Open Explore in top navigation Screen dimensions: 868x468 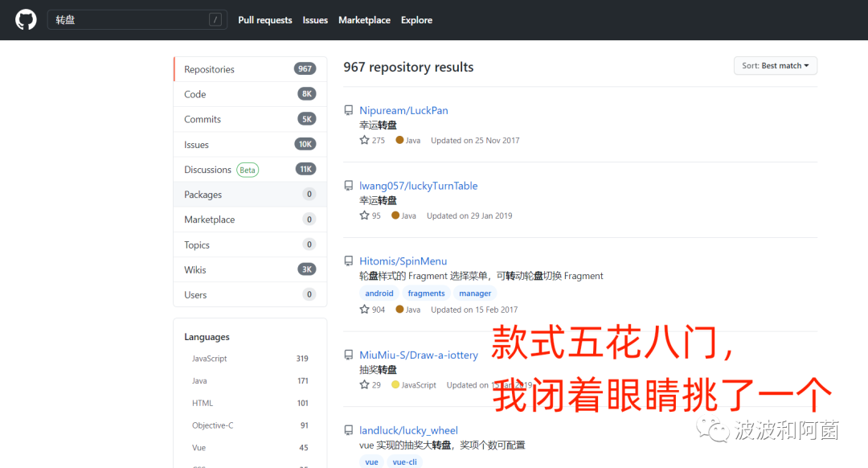coord(416,20)
